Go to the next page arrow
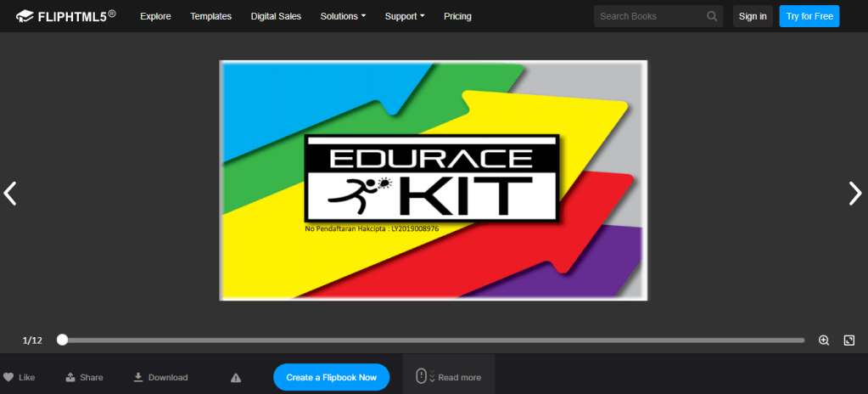 [854, 194]
